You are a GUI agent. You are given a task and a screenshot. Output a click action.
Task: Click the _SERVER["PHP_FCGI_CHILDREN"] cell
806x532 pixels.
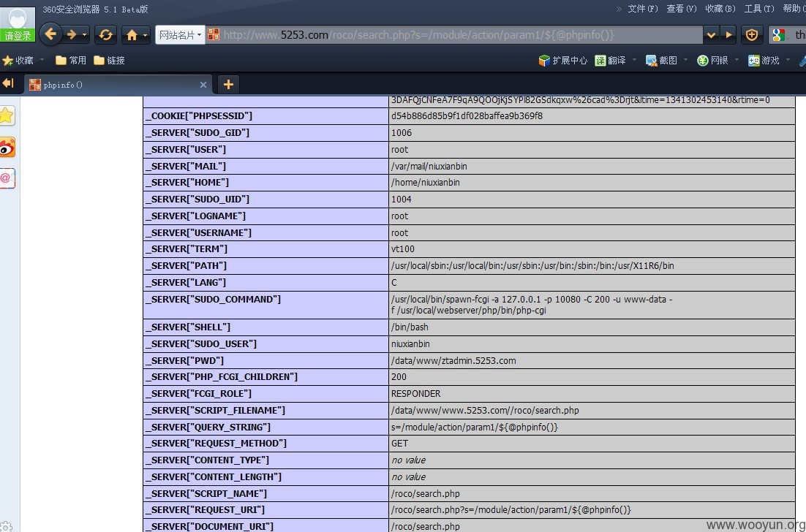pos(265,377)
